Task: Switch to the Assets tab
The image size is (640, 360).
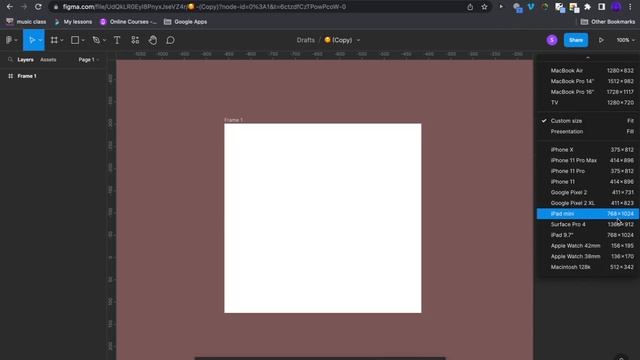Action: pyautogui.click(x=48, y=60)
